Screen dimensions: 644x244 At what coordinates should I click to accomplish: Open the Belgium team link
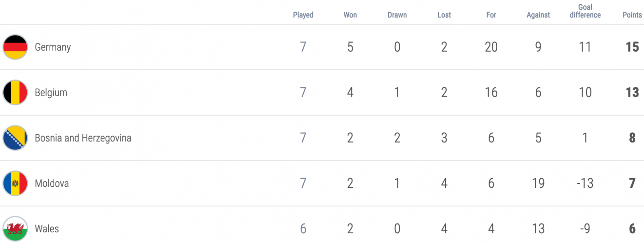coord(51,93)
